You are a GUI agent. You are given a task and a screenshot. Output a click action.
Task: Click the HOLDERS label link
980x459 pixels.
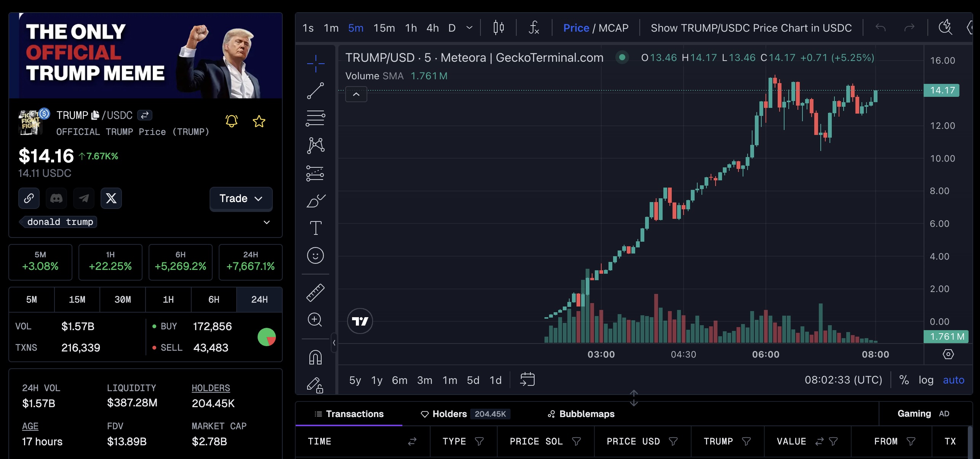tap(211, 388)
